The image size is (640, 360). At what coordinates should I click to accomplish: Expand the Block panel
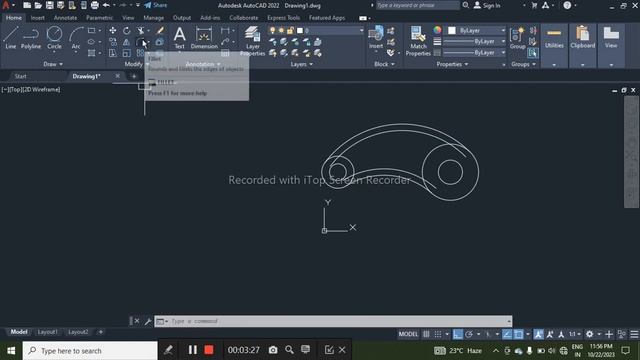point(384,64)
